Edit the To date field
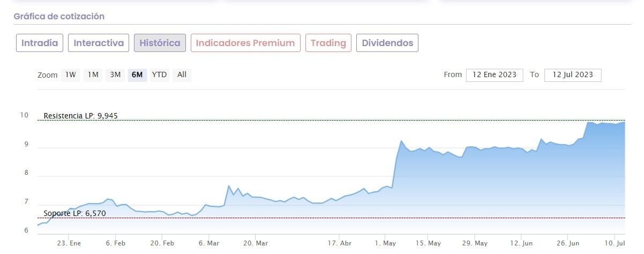 tap(572, 75)
